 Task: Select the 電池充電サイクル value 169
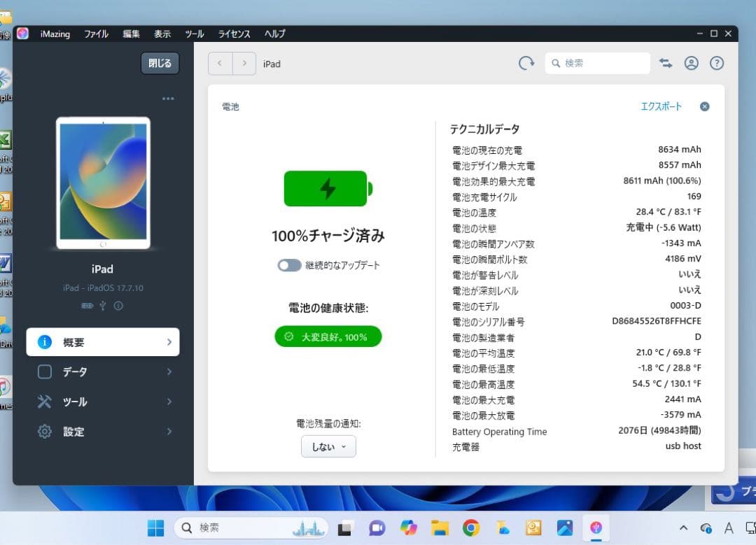(694, 196)
